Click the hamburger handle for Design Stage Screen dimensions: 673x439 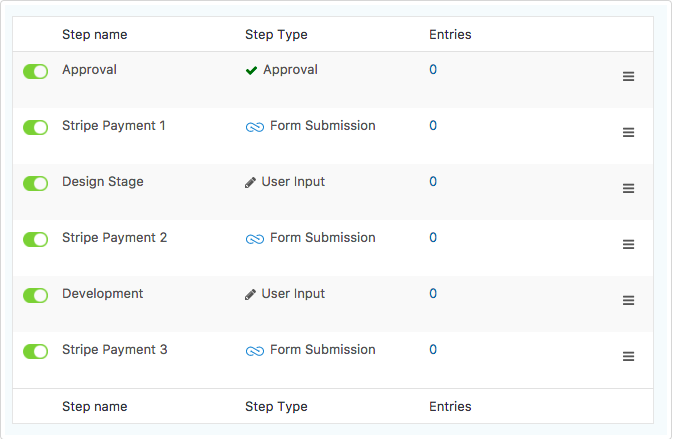point(628,188)
